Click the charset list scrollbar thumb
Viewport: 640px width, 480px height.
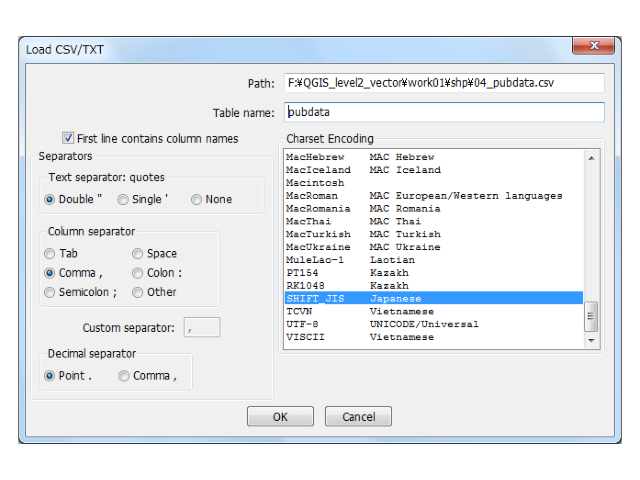(x=591, y=316)
